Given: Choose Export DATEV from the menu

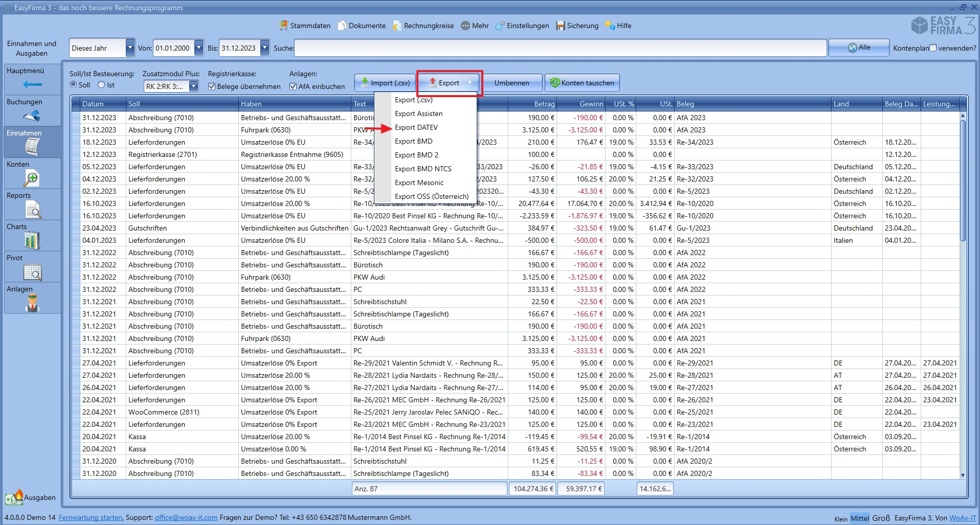Looking at the screenshot, I should 416,127.
